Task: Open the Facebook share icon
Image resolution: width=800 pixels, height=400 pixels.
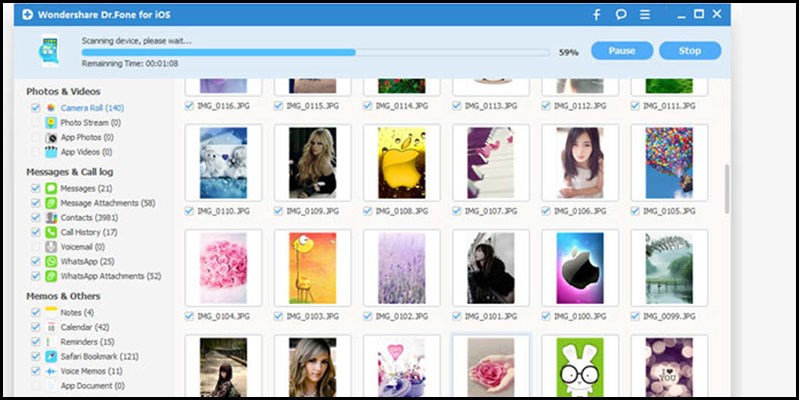Action: pyautogui.click(x=596, y=14)
